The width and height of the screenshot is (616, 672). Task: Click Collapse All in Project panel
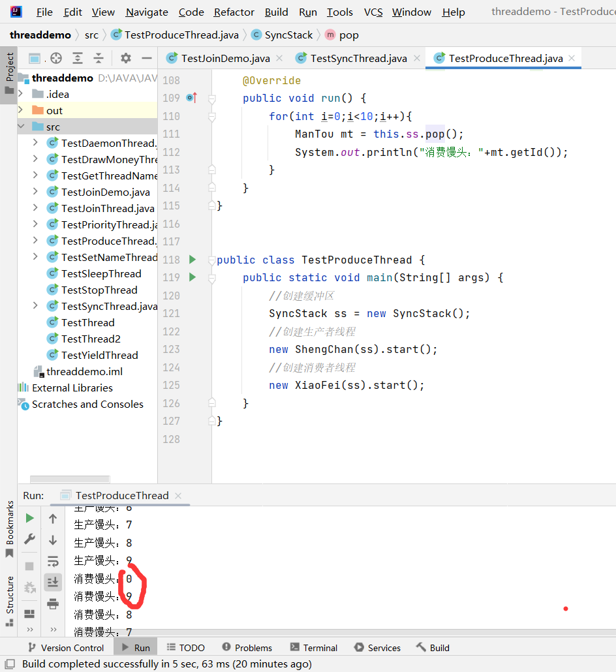pos(99,58)
